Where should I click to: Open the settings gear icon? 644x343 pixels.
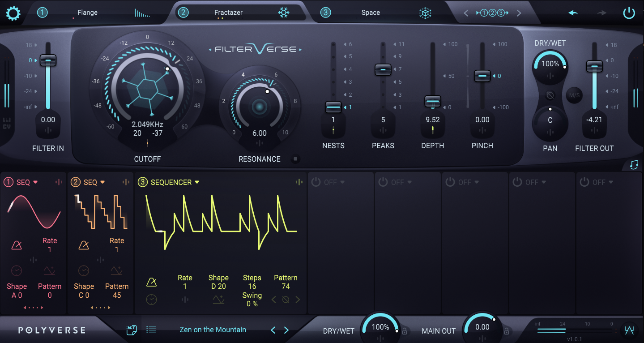point(13,13)
